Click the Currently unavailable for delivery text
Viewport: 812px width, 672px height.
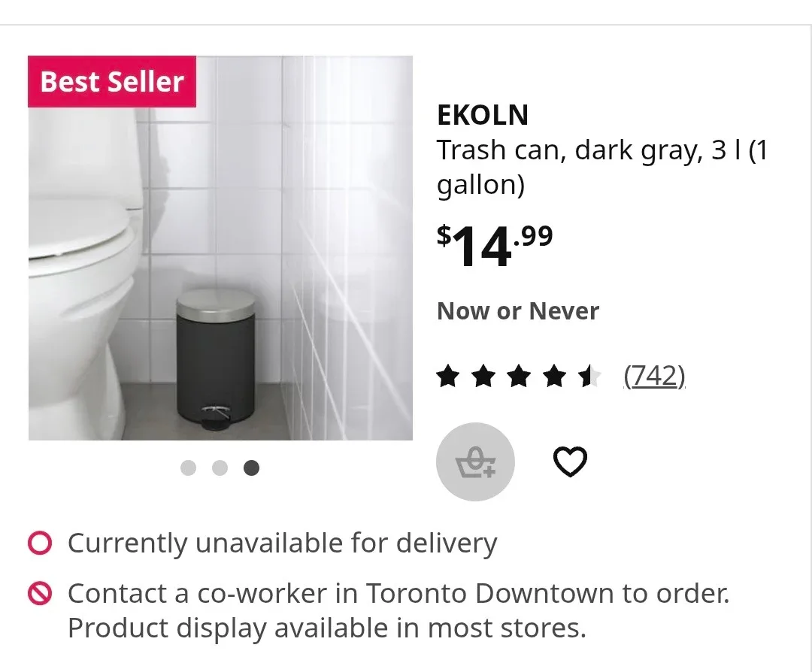pos(282,542)
